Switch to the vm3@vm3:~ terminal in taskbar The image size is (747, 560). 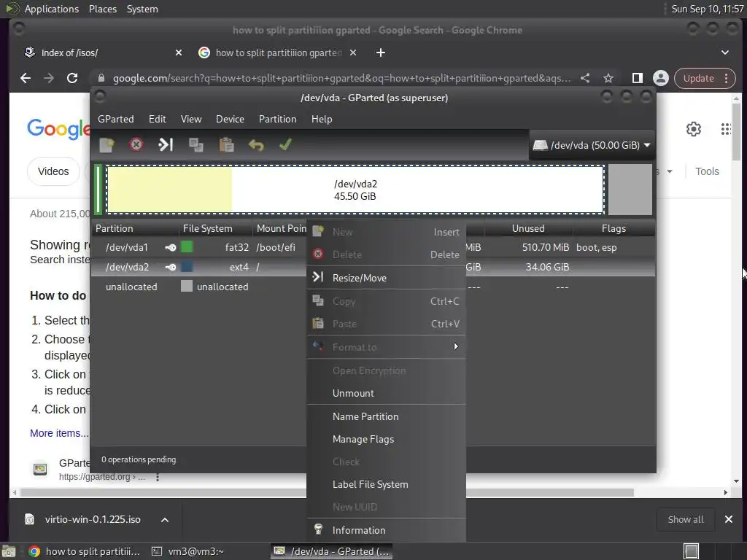coord(187,551)
